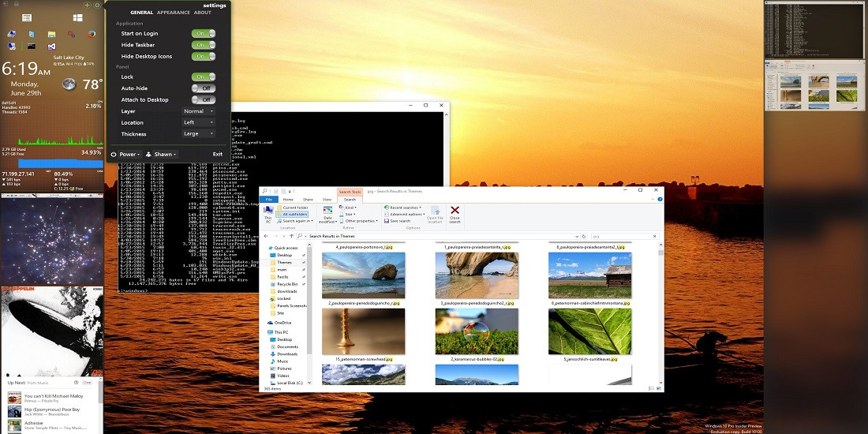Click the Windows tiles icon in sidebar
This screenshot has height=434, width=868.
click(x=77, y=17)
